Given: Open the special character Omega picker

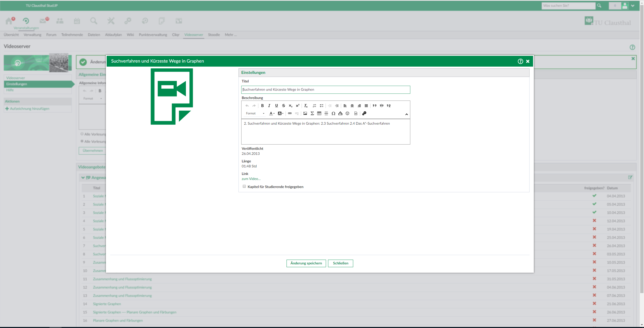Looking at the screenshot, I should pos(333,113).
